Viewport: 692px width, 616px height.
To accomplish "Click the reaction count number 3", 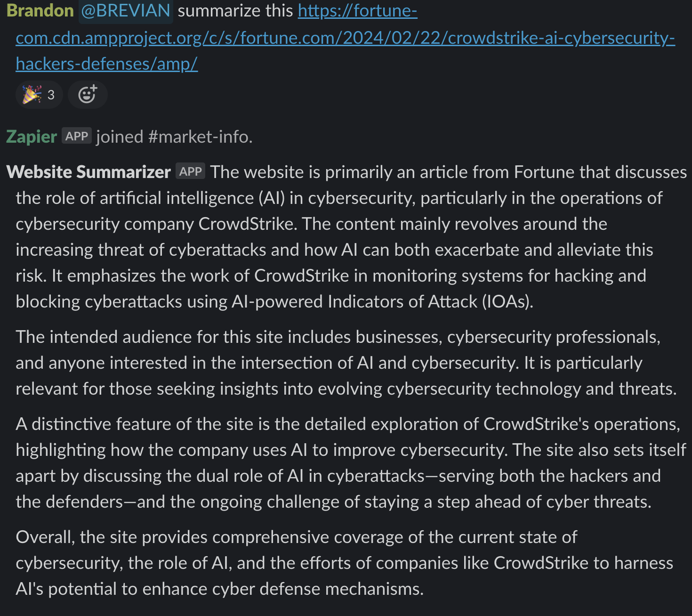I will (51, 95).
